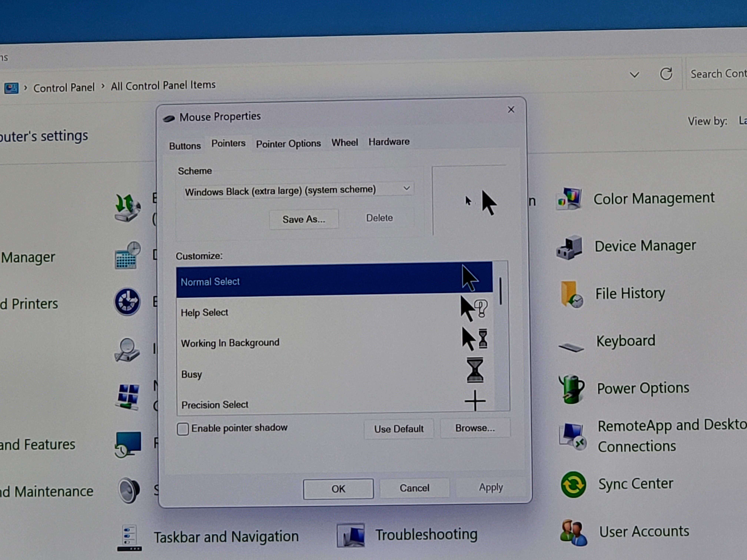This screenshot has height=560, width=747.
Task: Enable pointer shadow checkbox
Action: click(x=183, y=429)
